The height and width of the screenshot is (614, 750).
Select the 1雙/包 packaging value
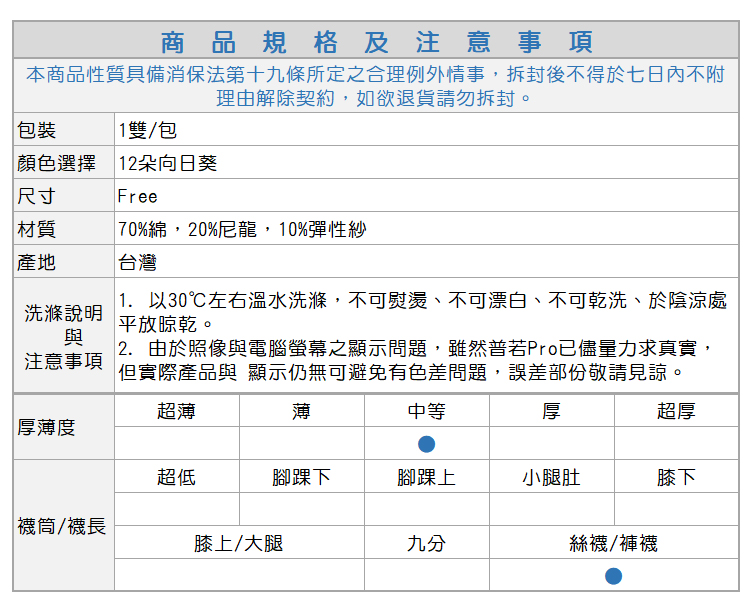coord(147,130)
